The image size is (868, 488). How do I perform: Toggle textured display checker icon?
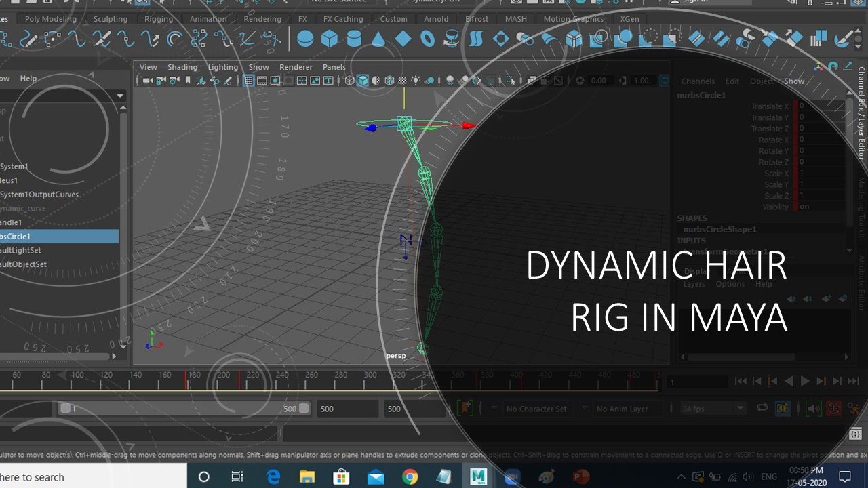[403, 81]
